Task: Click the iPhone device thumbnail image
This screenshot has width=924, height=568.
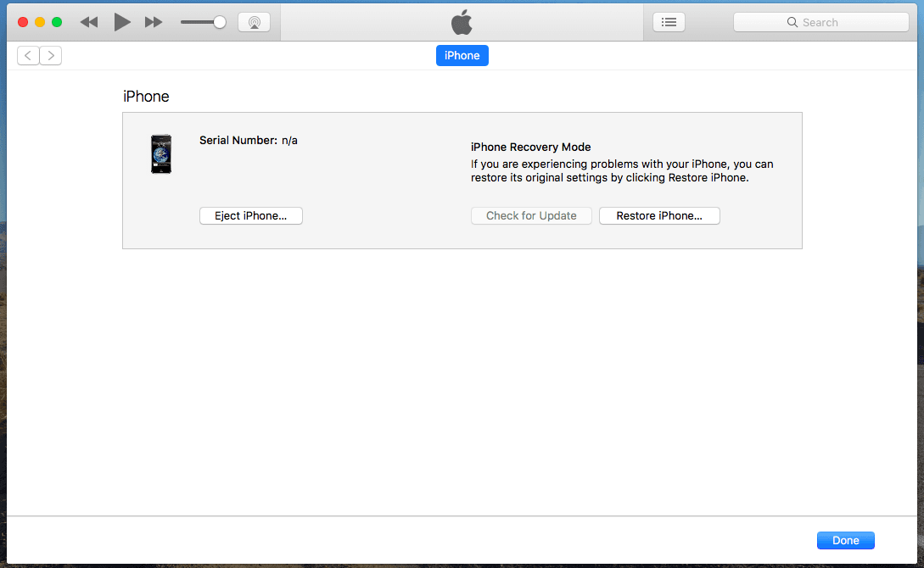Action: [161, 154]
